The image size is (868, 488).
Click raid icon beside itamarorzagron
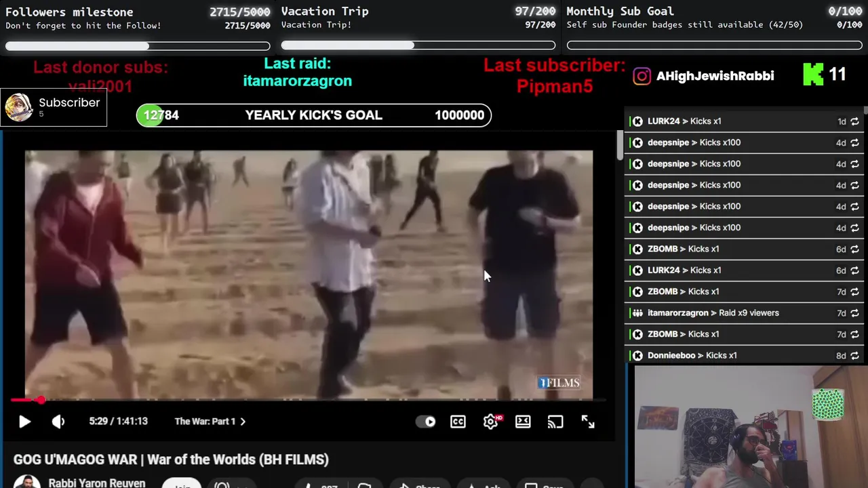[x=637, y=312]
